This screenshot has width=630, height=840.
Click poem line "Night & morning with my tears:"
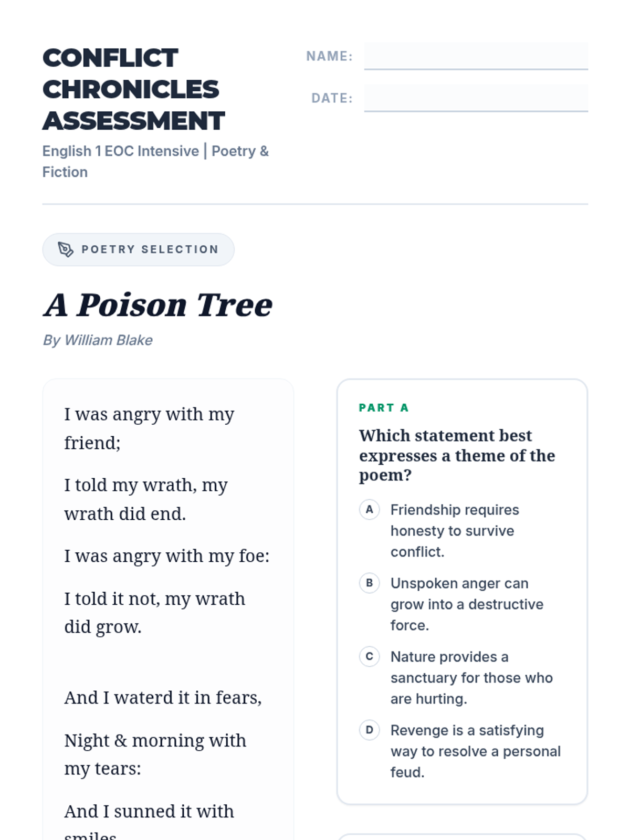(155, 754)
